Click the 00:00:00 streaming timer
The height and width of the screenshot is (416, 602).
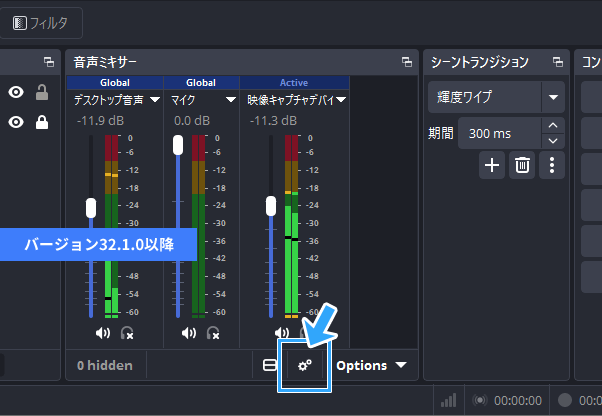(518, 401)
